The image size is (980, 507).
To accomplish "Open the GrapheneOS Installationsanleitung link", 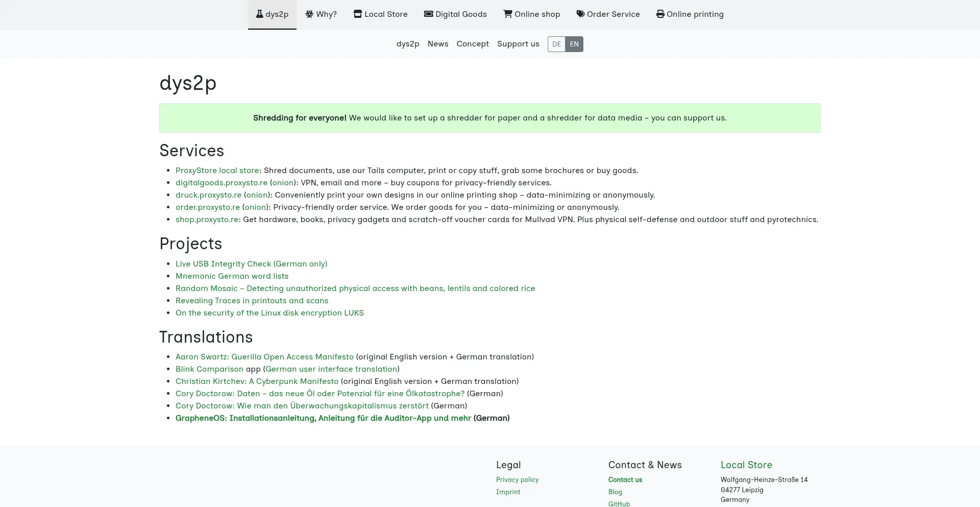I will (x=323, y=418).
